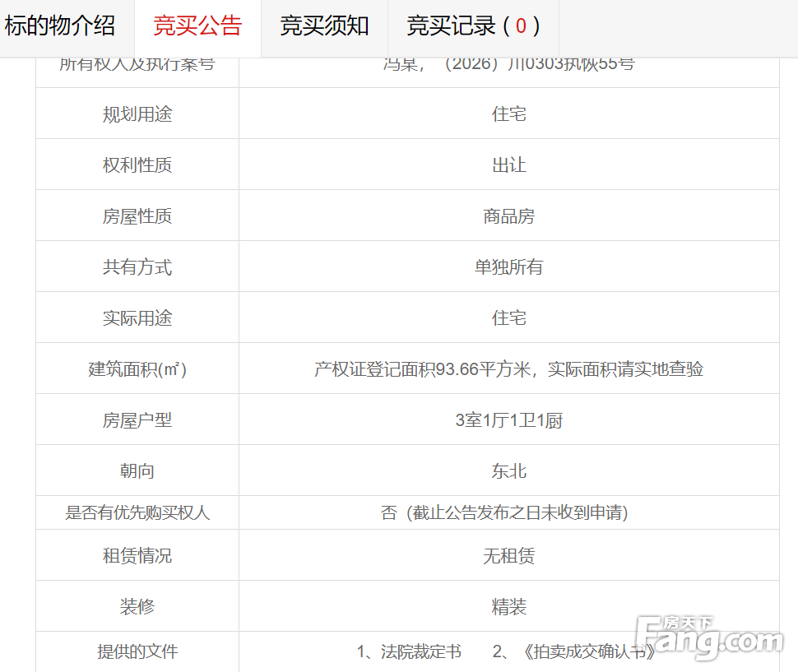Select the 单独所有 ownership value
This screenshot has height=672, width=798.
pyautogui.click(x=508, y=267)
